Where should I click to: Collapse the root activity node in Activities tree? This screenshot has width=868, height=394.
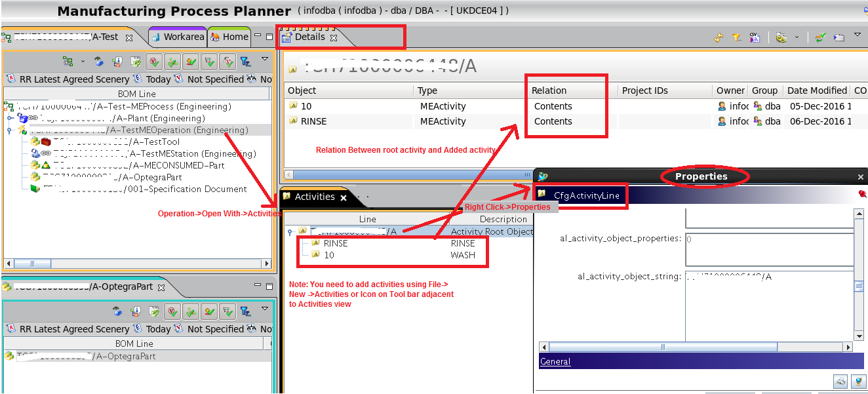point(289,231)
